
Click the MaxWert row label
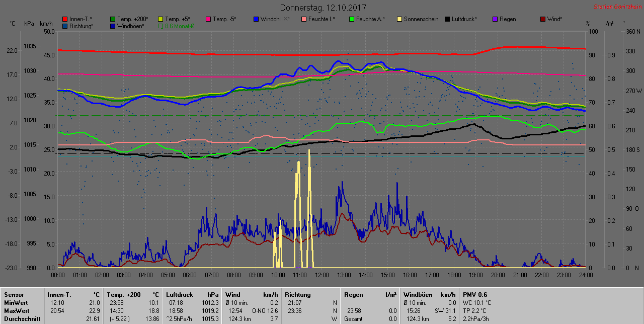click(17, 311)
